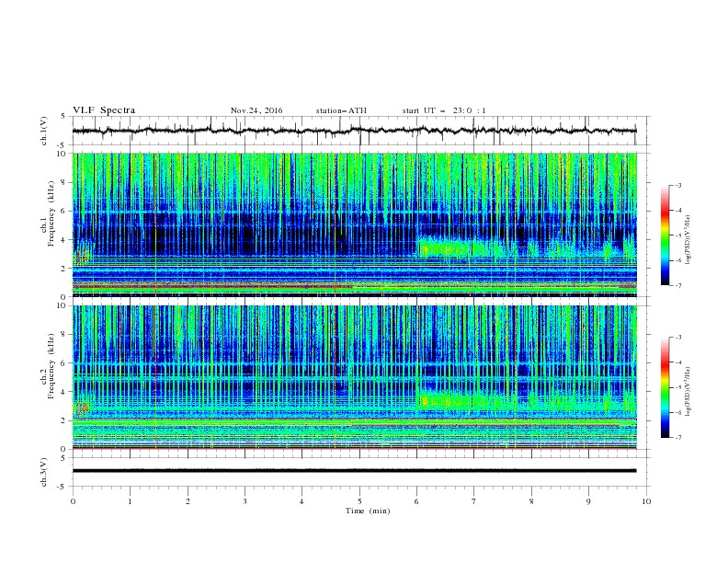Click the "ch.1(V)" waveform axis label
Viewport: 728px width, 563px height.
point(44,131)
